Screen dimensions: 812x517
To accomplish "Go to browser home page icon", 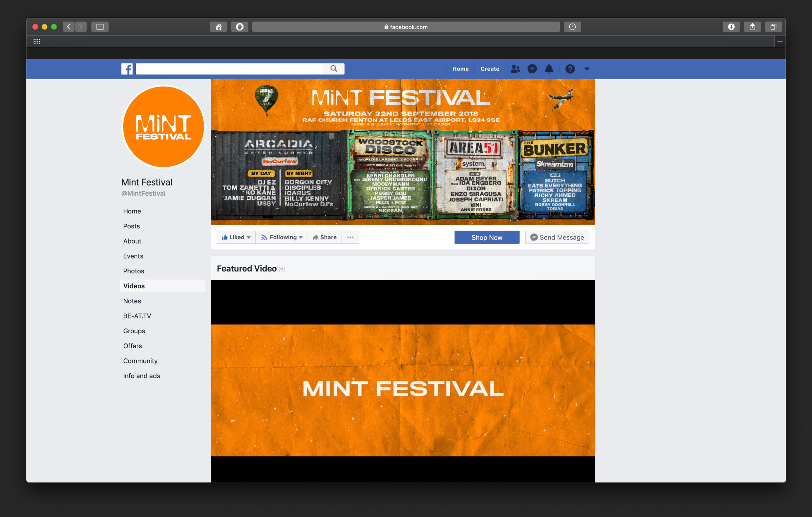I will click(219, 27).
